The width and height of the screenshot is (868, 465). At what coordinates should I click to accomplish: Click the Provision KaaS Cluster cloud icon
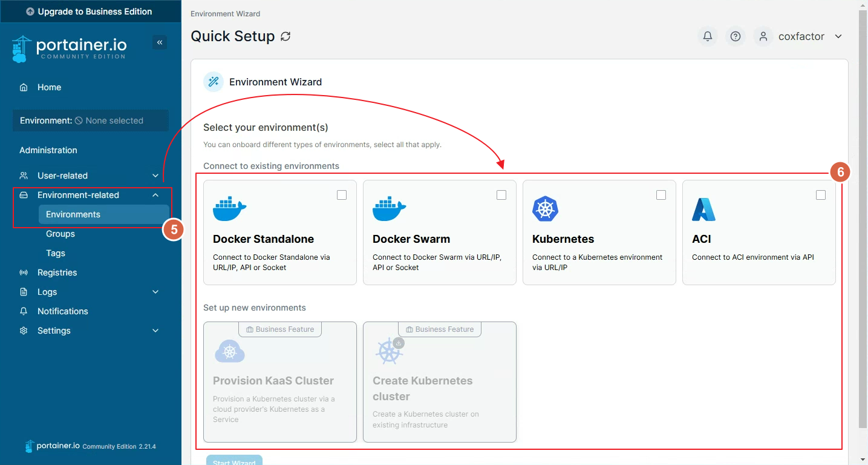tap(230, 351)
